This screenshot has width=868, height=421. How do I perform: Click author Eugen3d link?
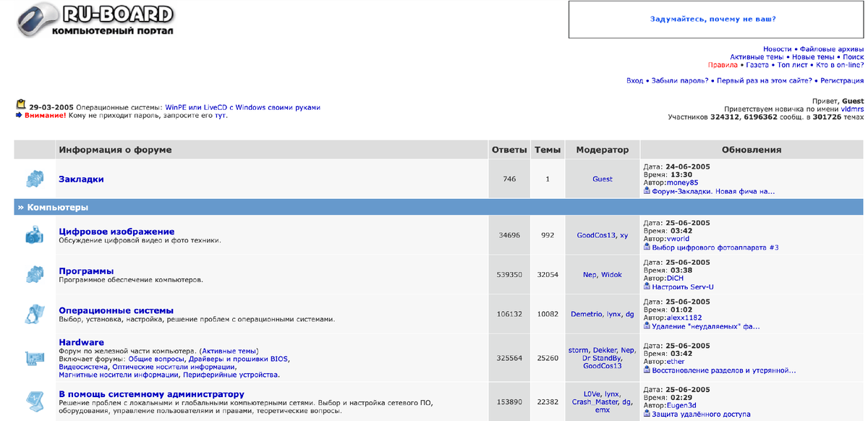682,406
